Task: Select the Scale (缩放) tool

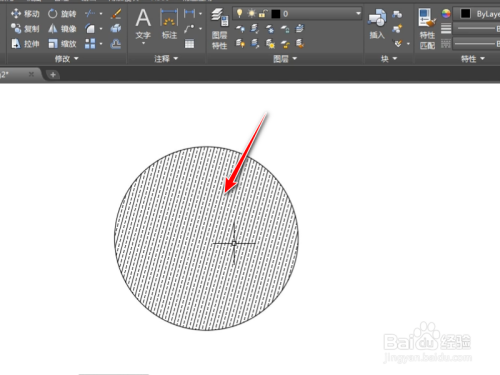Action: pyautogui.click(x=62, y=44)
